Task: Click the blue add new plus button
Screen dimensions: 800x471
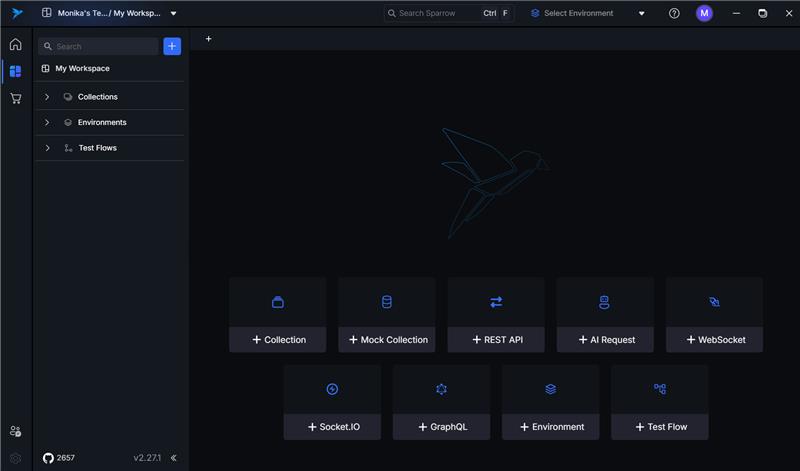Action: pos(172,46)
